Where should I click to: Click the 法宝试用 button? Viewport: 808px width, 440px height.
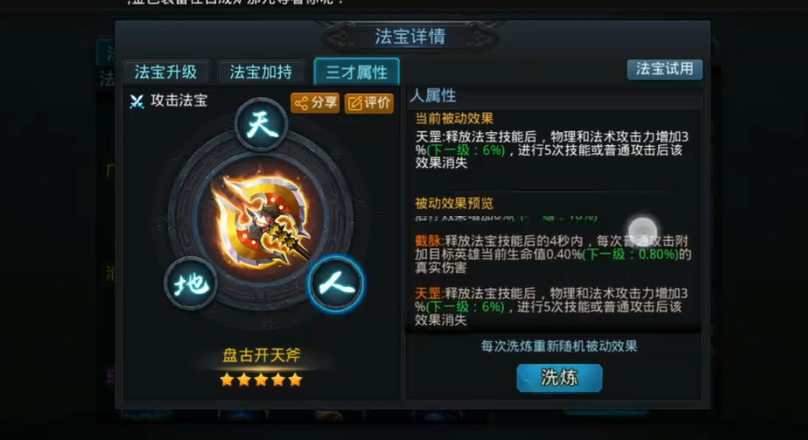[665, 69]
